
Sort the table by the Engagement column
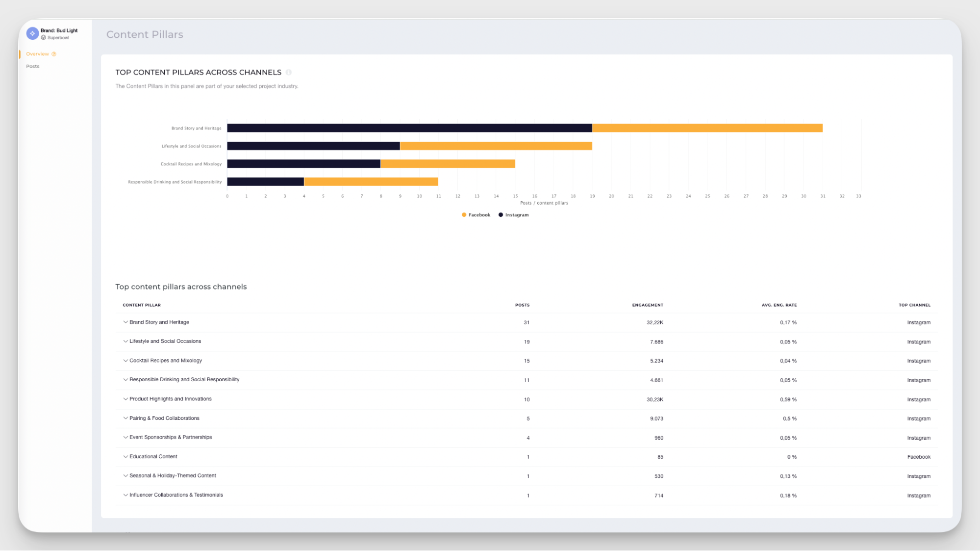point(647,305)
